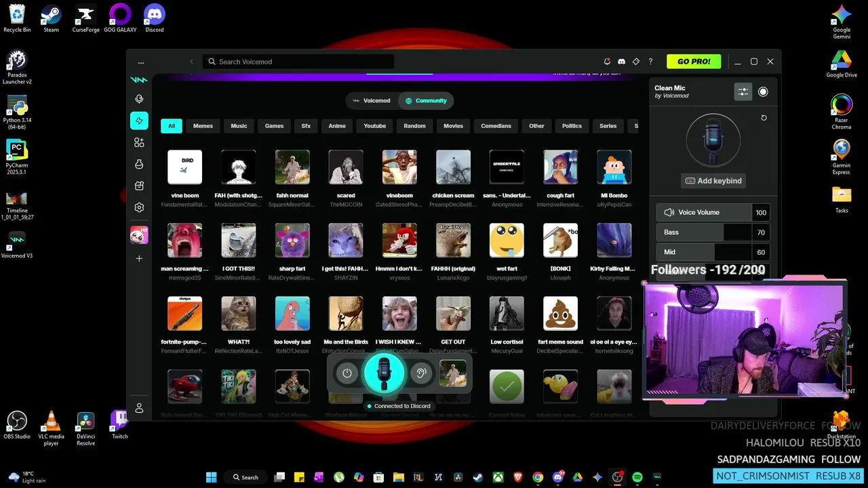
Task: Play the chicken scream sound
Action: click(453, 167)
